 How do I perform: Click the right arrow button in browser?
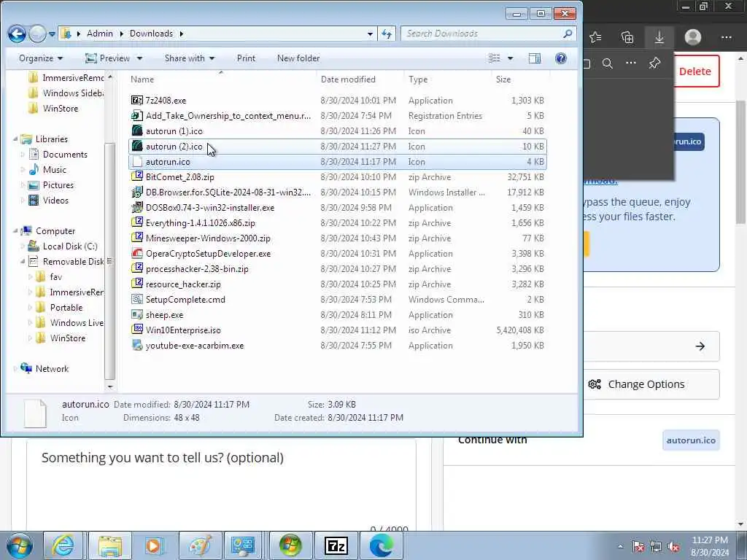point(700,346)
